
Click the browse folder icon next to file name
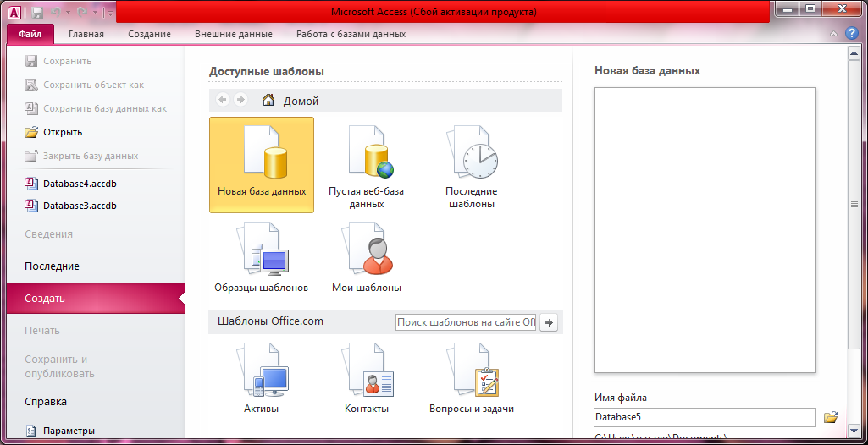pos(831,417)
